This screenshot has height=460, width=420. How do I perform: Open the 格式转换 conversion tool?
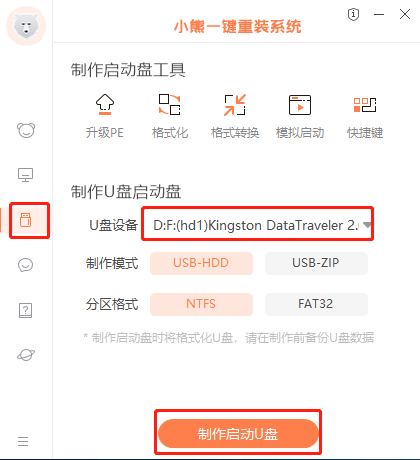click(235, 116)
